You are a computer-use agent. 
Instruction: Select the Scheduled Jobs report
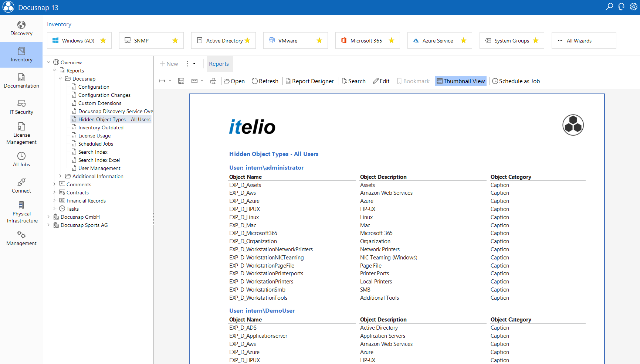click(x=95, y=144)
